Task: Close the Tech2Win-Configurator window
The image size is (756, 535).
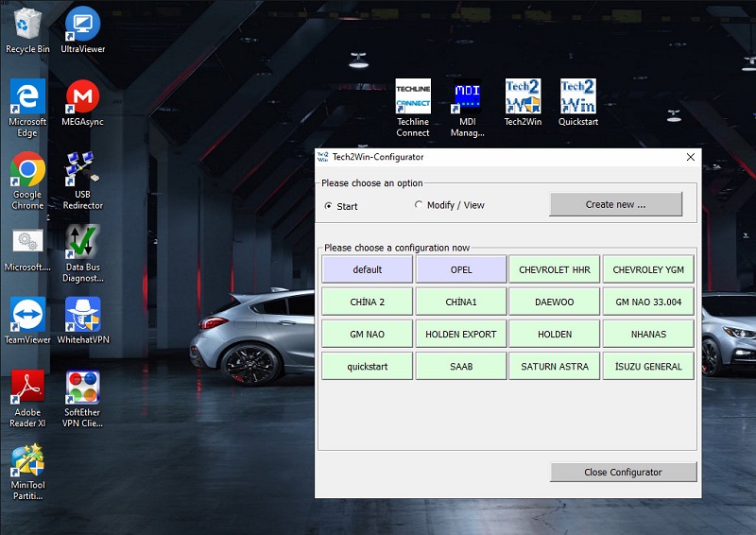Action: point(690,157)
